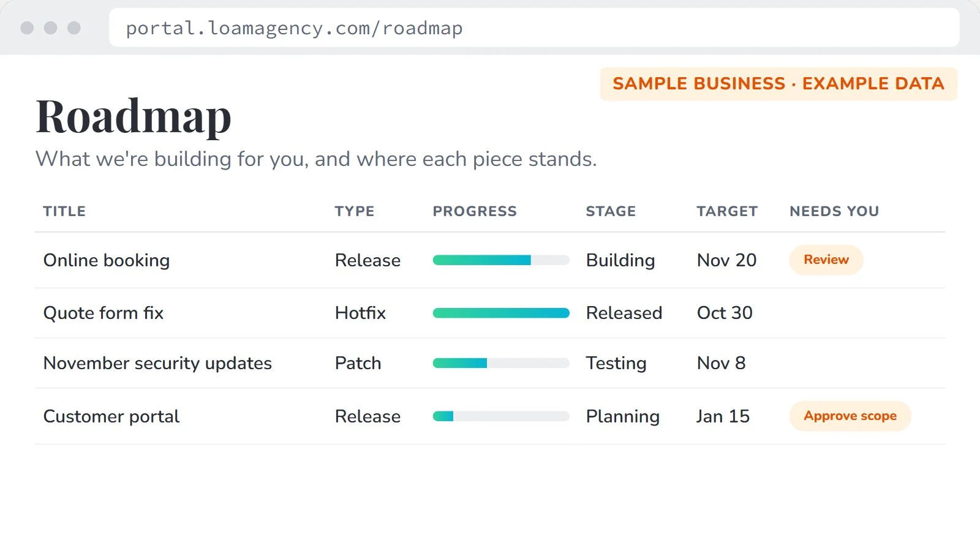Image resolution: width=980 pixels, height=551 pixels.
Task: Click the TITLE column header
Action: (x=64, y=211)
